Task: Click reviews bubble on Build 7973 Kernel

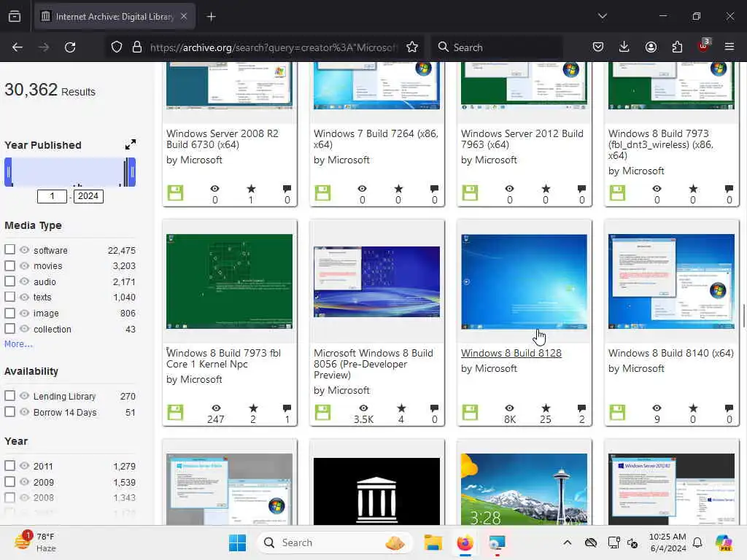Action: [x=287, y=408]
